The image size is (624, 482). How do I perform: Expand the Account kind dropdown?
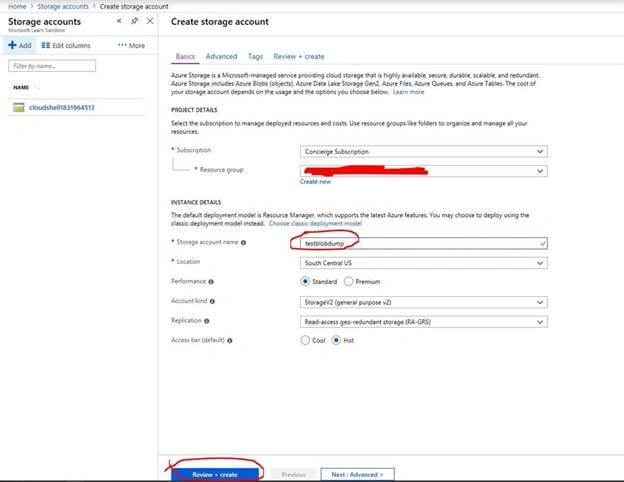coord(423,302)
